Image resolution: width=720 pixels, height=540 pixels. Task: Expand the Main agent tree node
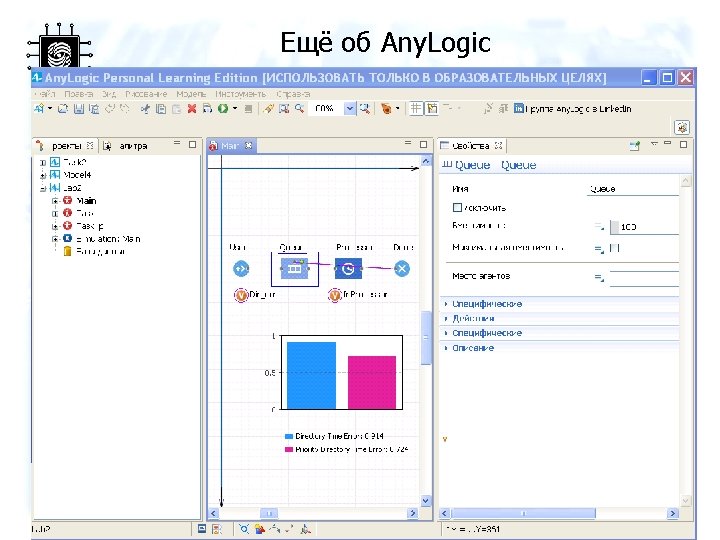click(x=55, y=201)
